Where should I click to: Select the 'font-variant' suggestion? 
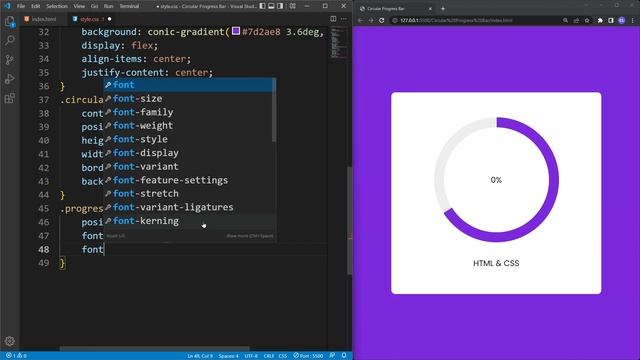(x=189, y=167)
